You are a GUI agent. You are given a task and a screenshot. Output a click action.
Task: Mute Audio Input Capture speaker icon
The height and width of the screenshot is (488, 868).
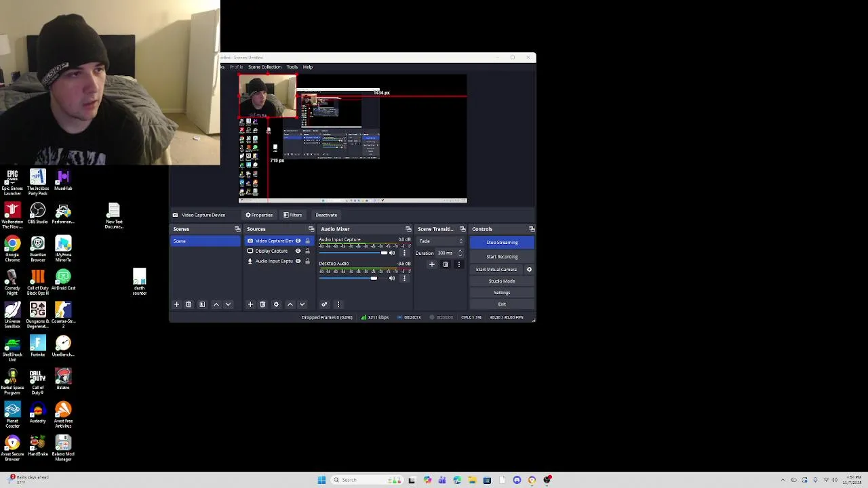[392, 253]
